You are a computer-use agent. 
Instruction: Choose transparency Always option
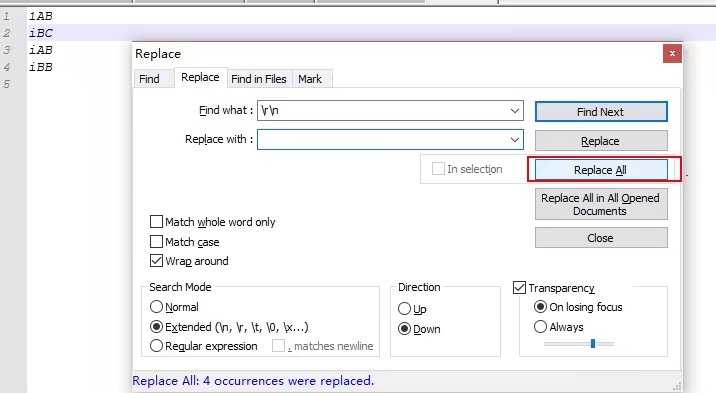tap(540, 327)
